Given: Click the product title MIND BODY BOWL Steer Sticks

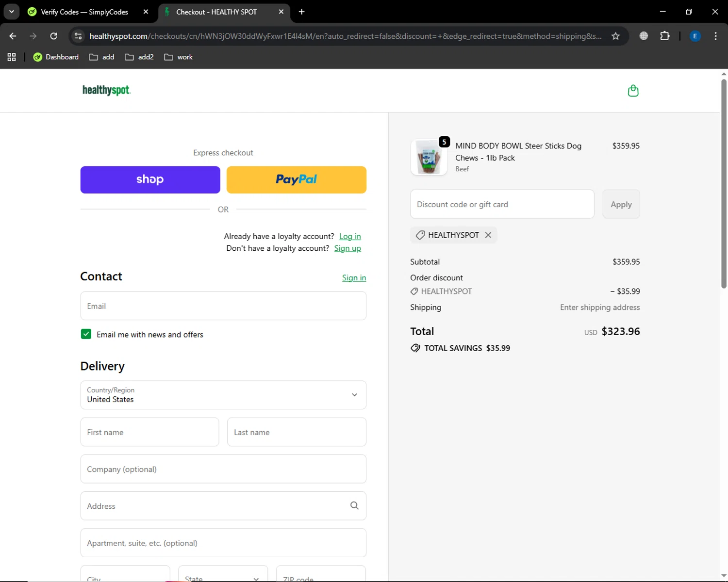Looking at the screenshot, I should click(x=518, y=152).
